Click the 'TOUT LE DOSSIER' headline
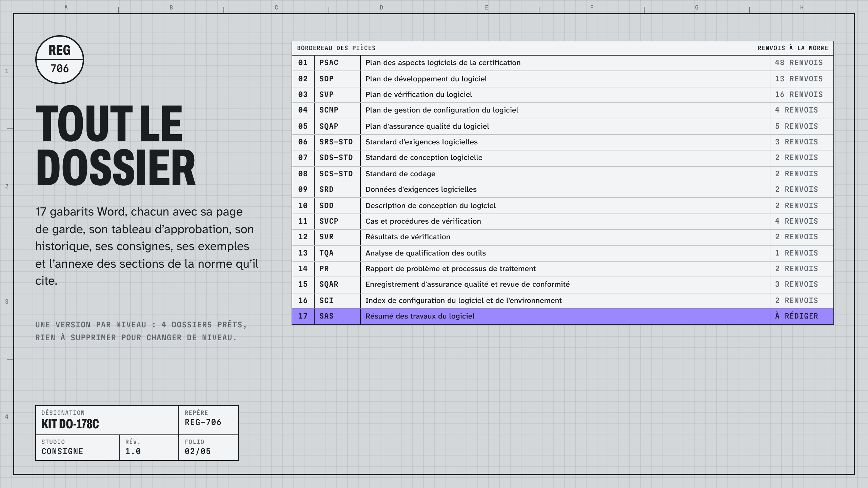The width and height of the screenshot is (868, 488). (x=115, y=145)
